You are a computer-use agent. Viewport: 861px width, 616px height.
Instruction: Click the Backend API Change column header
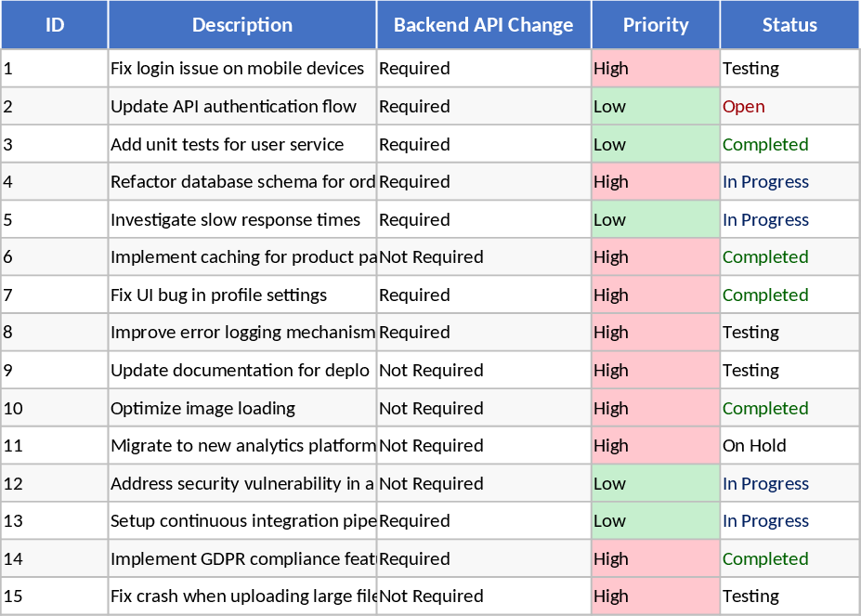tap(481, 25)
